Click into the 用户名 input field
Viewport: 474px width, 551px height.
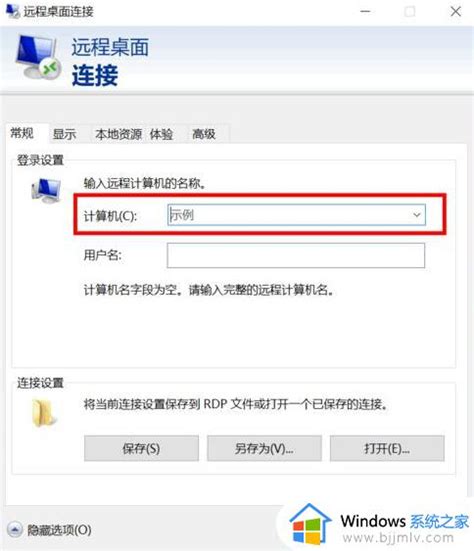coord(296,255)
